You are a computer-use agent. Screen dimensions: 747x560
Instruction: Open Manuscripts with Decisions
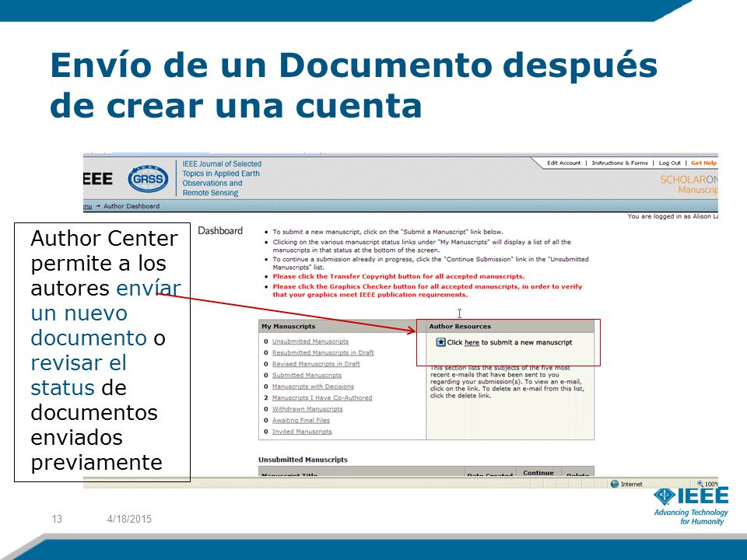(313, 387)
